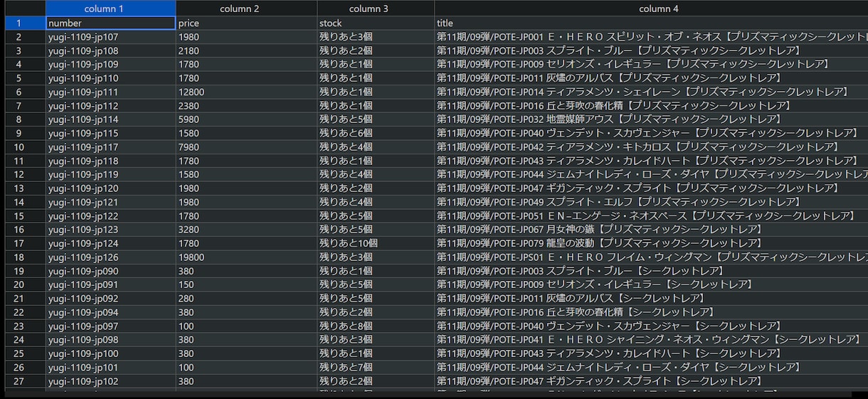Click the 'price' header cell
Image resolution: width=868 pixels, height=399 pixels.
pyautogui.click(x=246, y=23)
